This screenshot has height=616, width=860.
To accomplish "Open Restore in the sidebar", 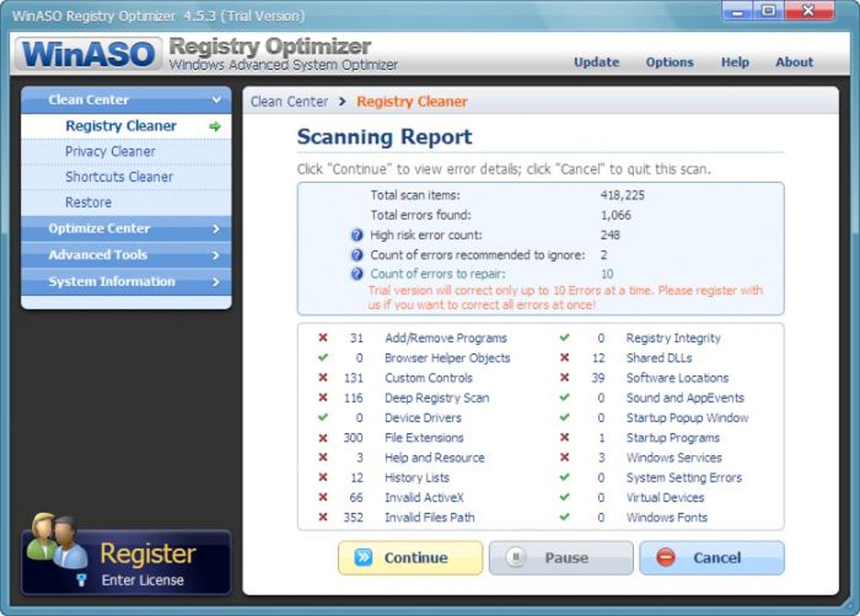I will (x=126, y=203).
